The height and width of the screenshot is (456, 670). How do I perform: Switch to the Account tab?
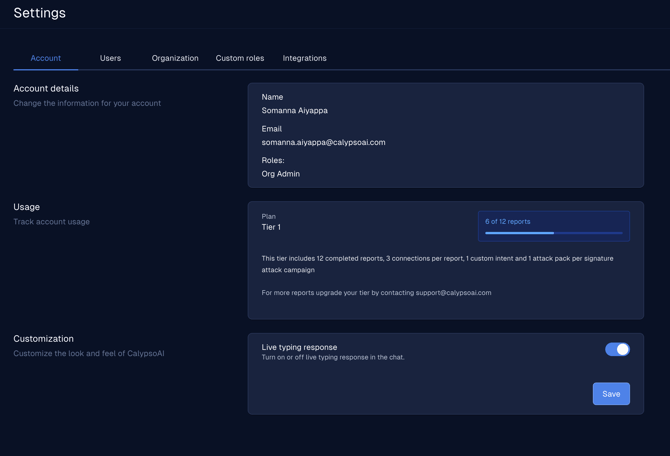coord(45,58)
